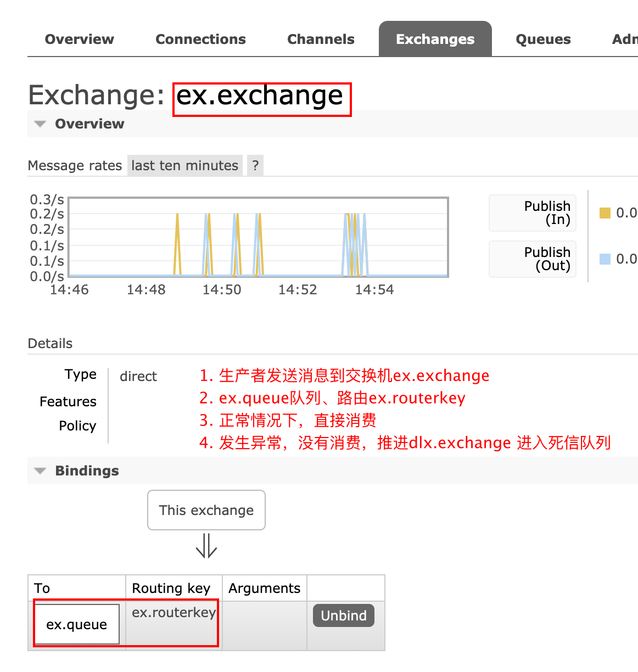This screenshot has width=638, height=672.
Task: Open the ex.queue binding link
Action: [x=77, y=625]
